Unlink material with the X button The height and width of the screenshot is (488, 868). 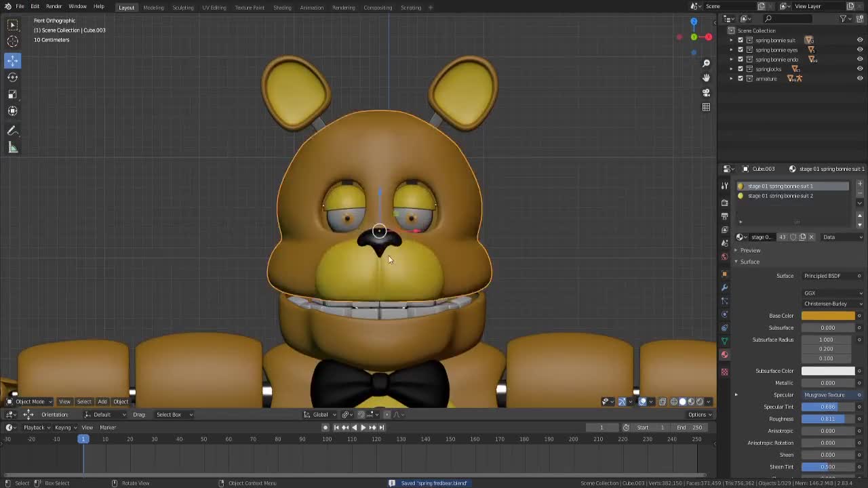click(811, 237)
